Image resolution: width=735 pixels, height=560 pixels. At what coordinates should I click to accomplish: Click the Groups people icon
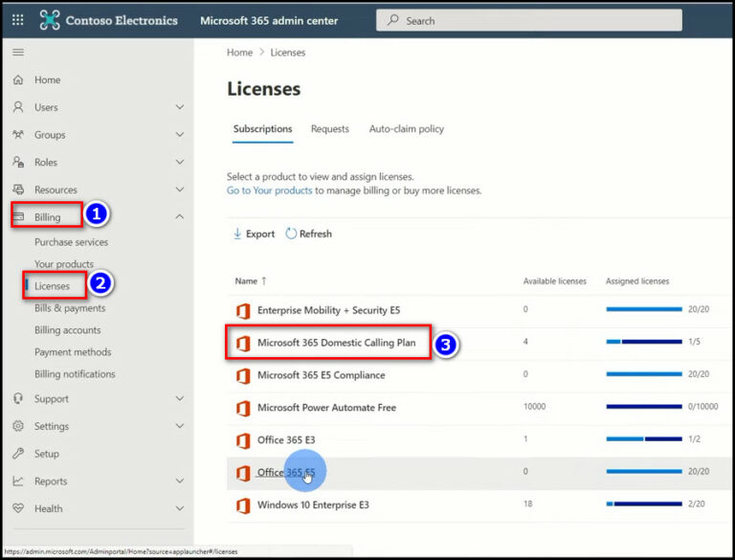(18, 135)
